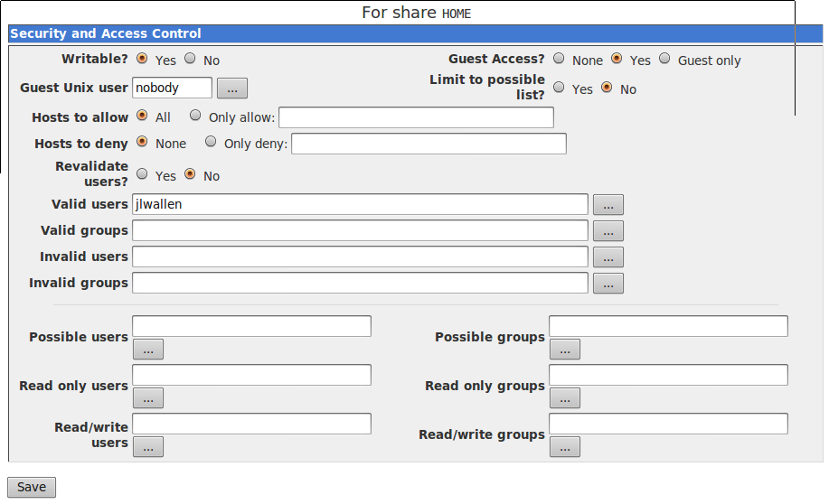Open user chooser next to Guest Unix user
Viewport: 829px width, 504px height.
pyautogui.click(x=231, y=89)
